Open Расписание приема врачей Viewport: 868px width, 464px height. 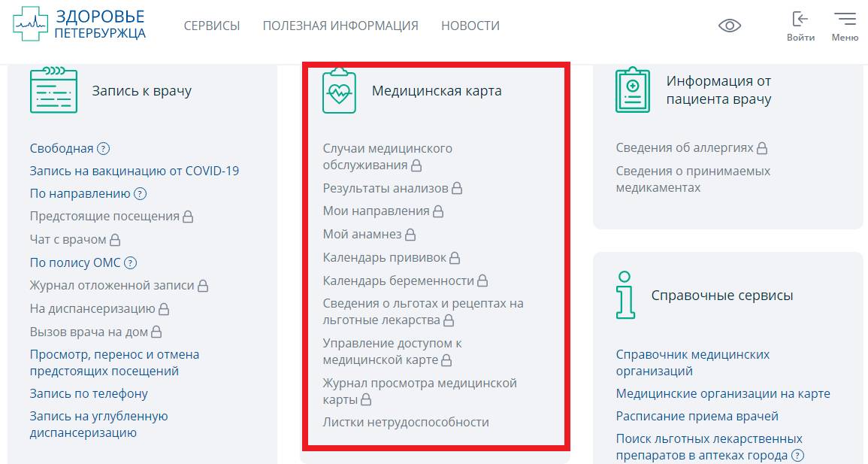point(697,416)
